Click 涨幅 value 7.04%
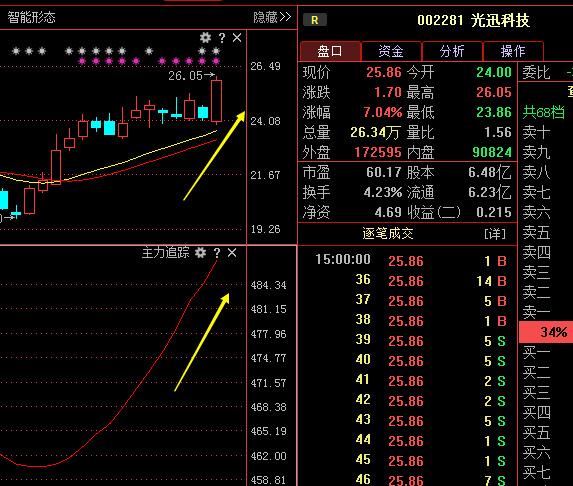The width and height of the screenshot is (573, 486). point(383,112)
